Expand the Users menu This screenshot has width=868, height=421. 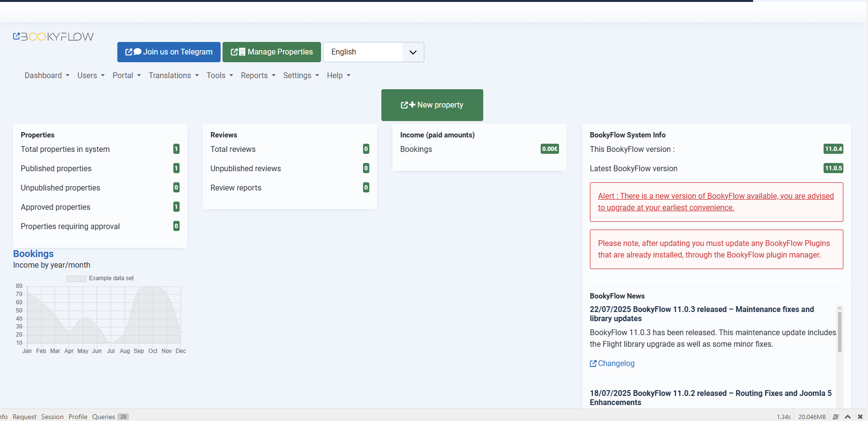coord(91,75)
